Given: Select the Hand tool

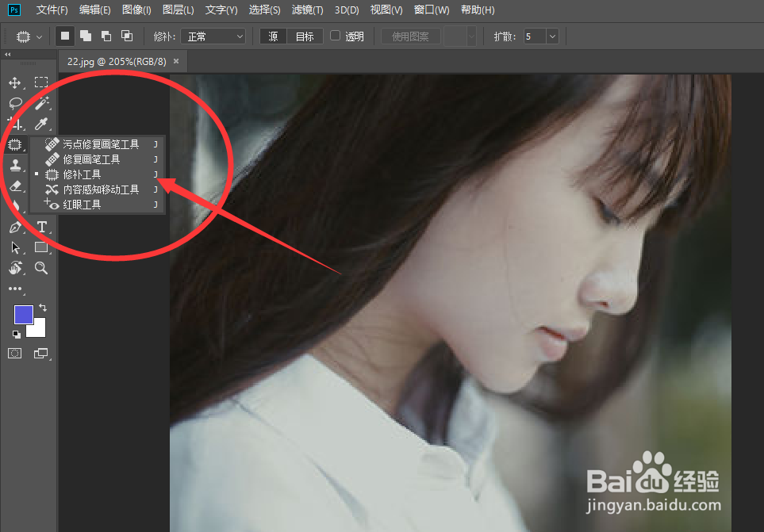Looking at the screenshot, I should coord(15,268).
